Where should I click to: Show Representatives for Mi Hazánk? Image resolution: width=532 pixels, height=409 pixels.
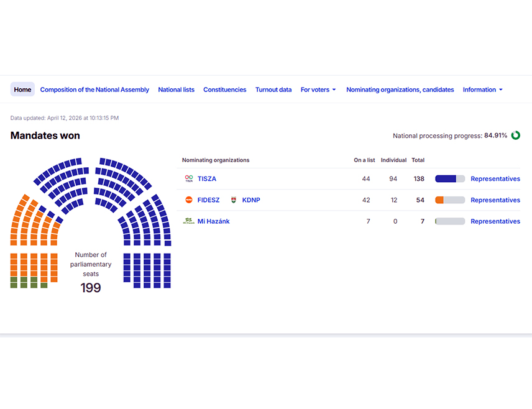click(495, 221)
